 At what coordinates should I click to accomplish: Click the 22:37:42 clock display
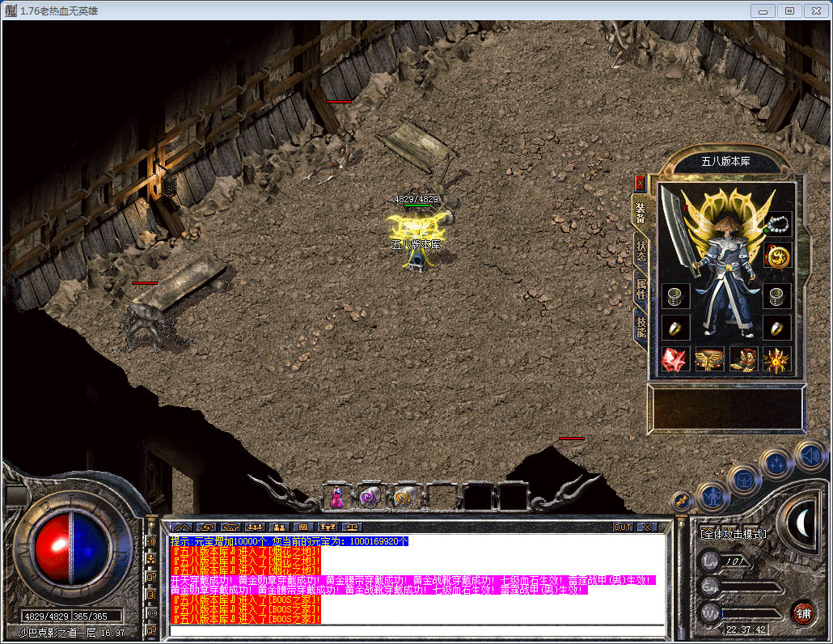tap(746, 629)
